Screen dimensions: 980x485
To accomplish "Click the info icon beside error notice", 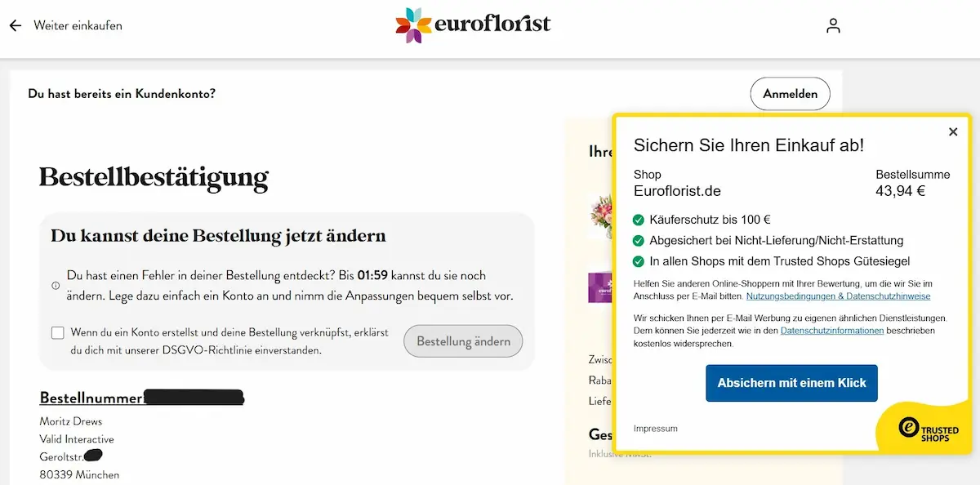I will point(56,286).
